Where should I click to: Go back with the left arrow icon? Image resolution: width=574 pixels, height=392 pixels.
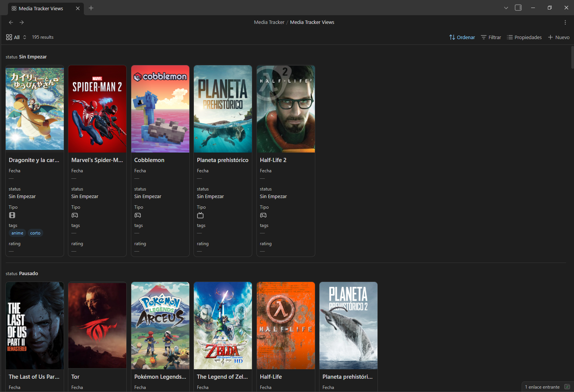(11, 22)
